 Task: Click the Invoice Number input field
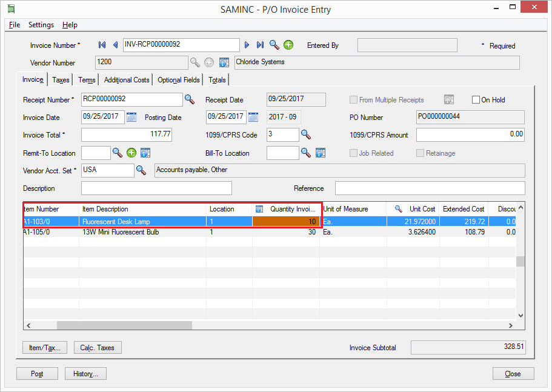(181, 45)
